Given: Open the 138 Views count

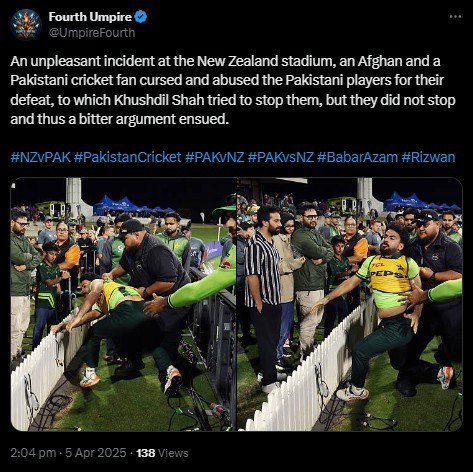Looking at the screenshot, I should pyautogui.click(x=162, y=453).
